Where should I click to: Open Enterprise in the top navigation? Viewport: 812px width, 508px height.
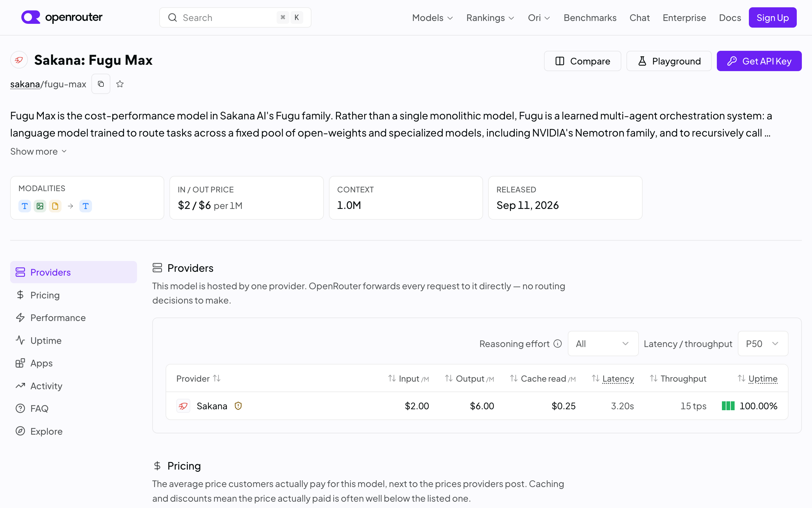pyautogui.click(x=684, y=17)
